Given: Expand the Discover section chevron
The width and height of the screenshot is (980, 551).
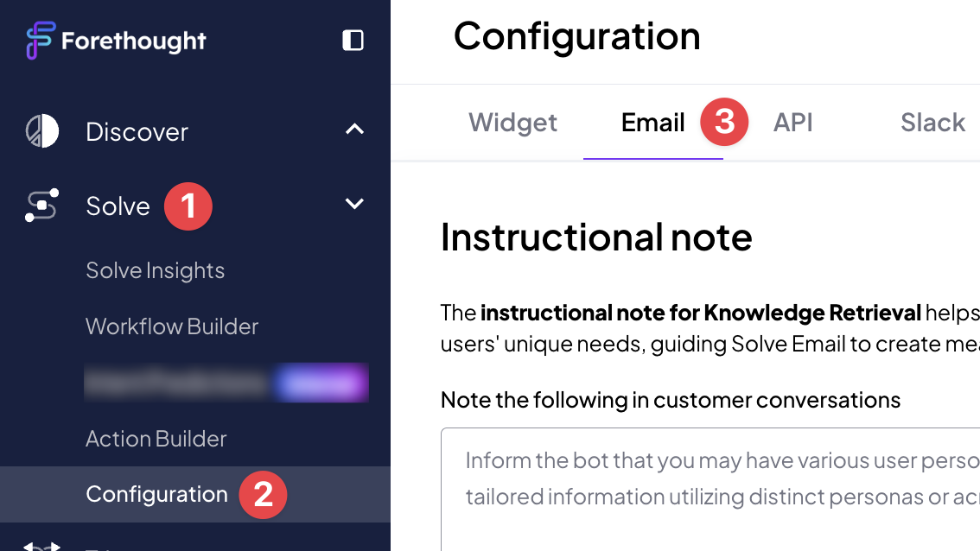Looking at the screenshot, I should pyautogui.click(x=354, y=130).
